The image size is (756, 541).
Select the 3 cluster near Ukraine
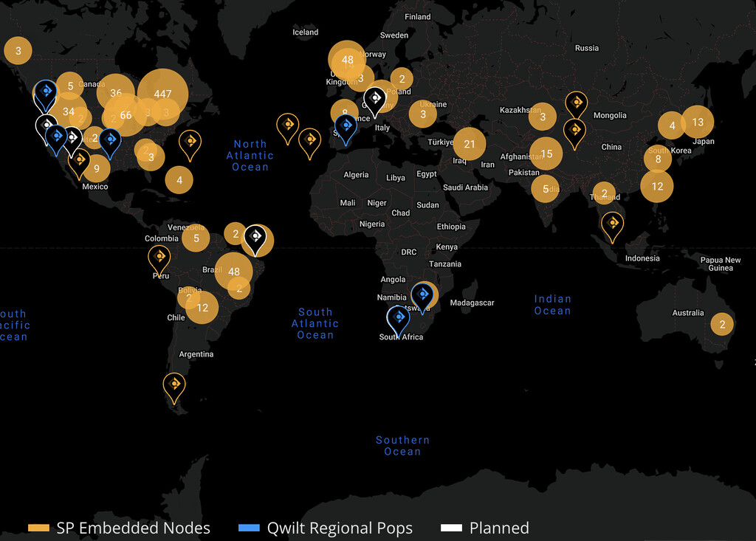(423, 114)
